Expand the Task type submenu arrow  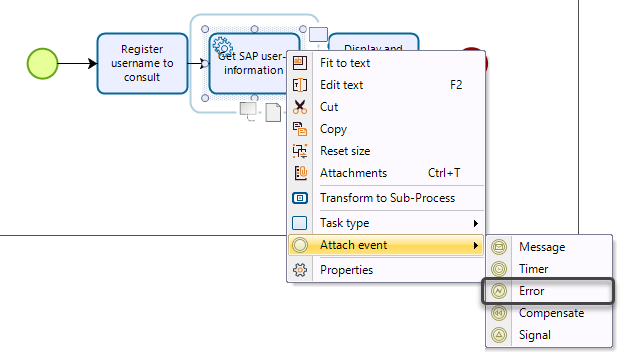tap(475, 223)
